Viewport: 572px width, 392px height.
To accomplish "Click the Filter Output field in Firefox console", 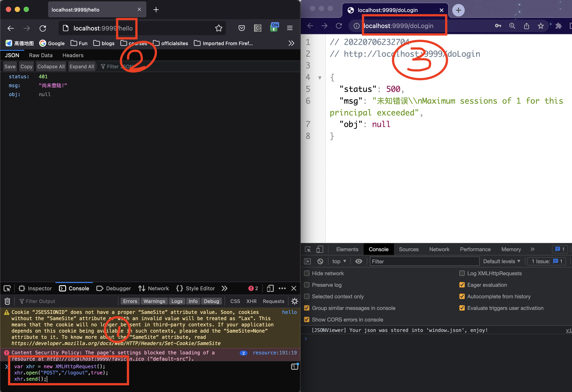I will [68, 301].
